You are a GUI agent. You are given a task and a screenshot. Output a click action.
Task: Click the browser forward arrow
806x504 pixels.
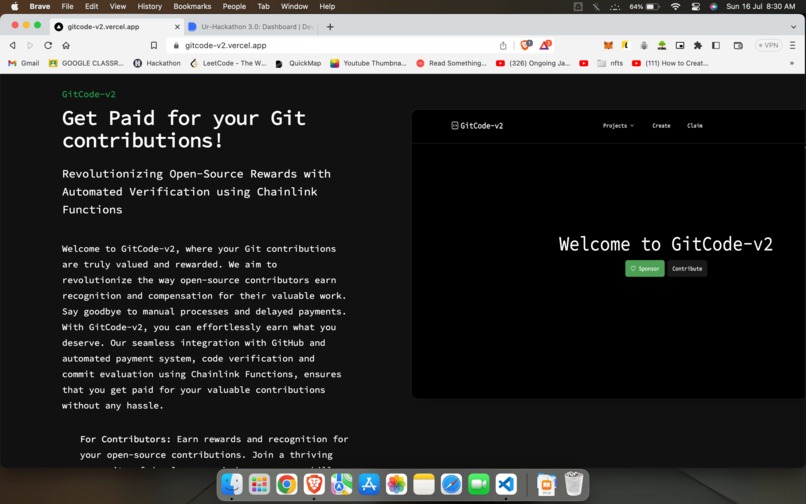[30, 45]
